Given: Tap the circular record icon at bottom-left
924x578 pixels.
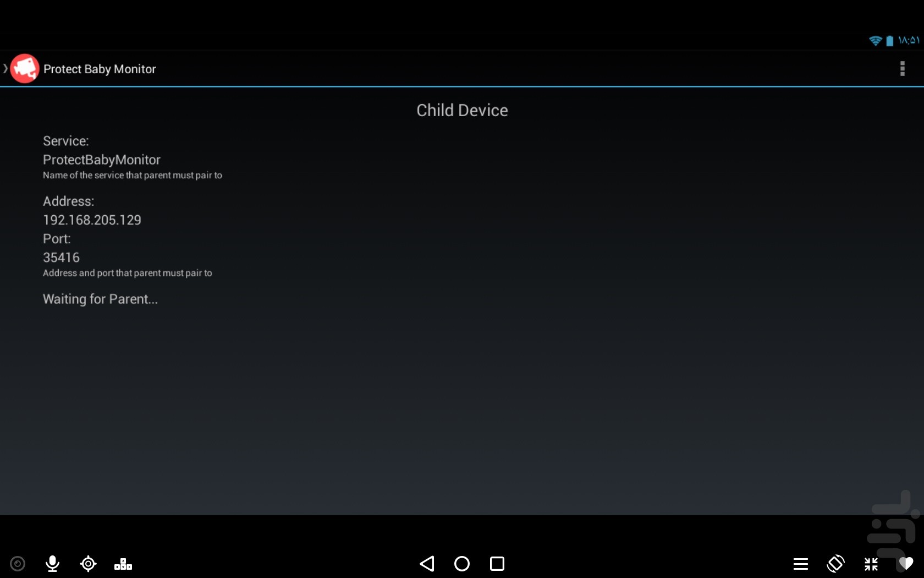Looking at the screenshot, I should 18,564.
